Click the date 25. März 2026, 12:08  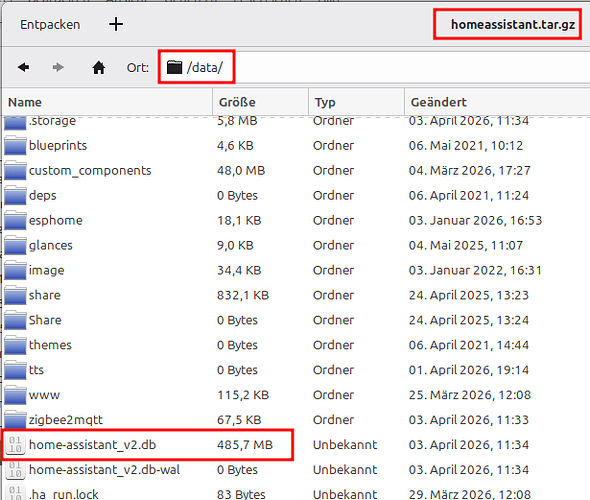(x=470, y=395)
